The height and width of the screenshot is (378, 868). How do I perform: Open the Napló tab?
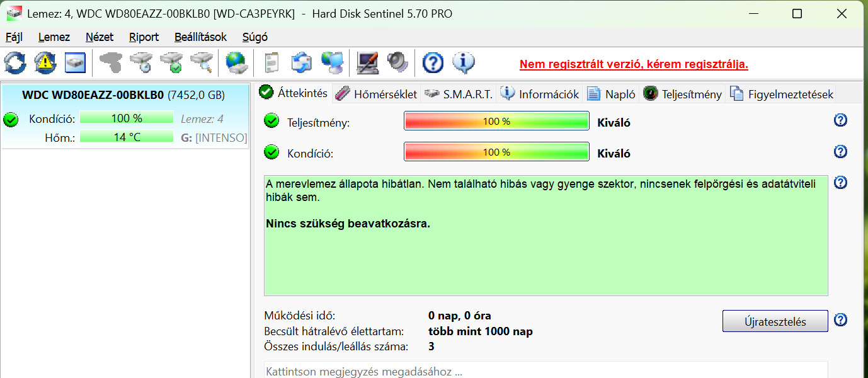[x=611, y=94]
